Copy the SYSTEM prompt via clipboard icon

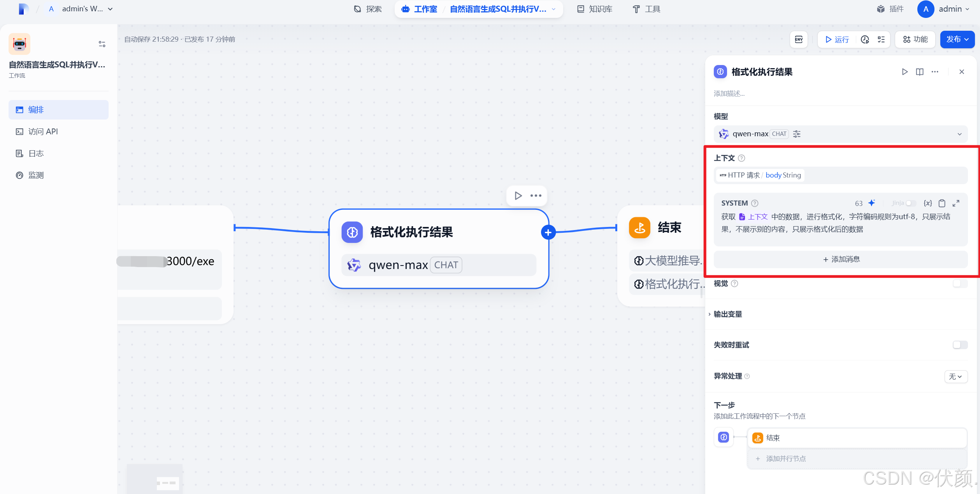942,203
